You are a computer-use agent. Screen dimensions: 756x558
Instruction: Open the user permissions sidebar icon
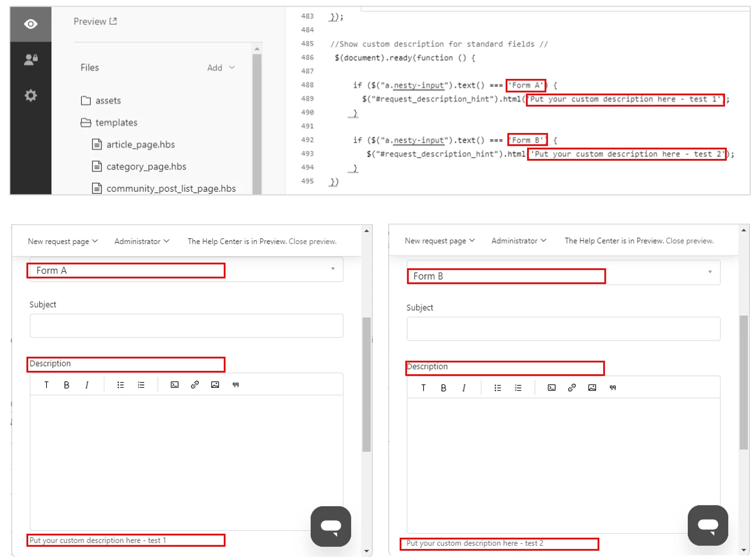[31, 59]
